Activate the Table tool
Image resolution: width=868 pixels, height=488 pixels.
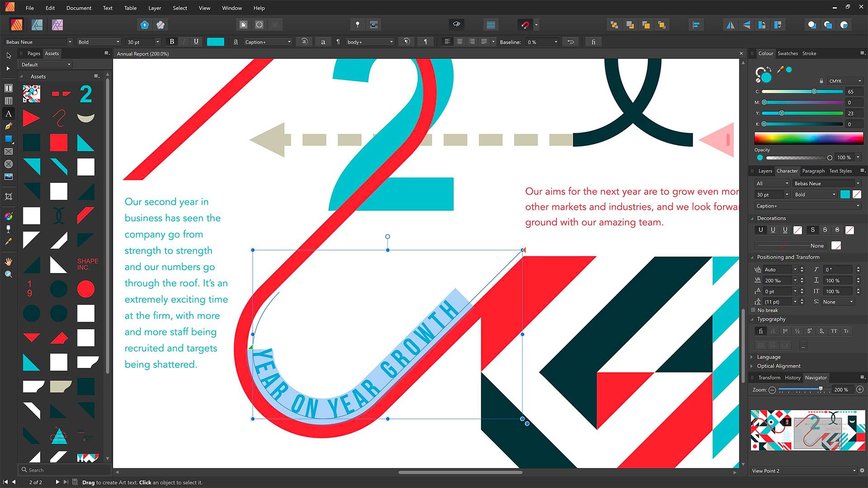click(x=8, y=100)
